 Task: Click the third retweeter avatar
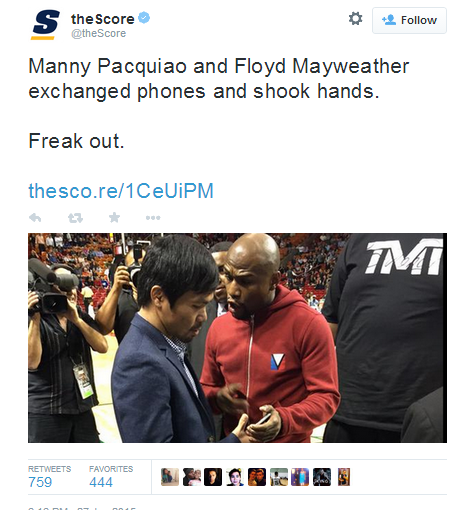point(213,477)
